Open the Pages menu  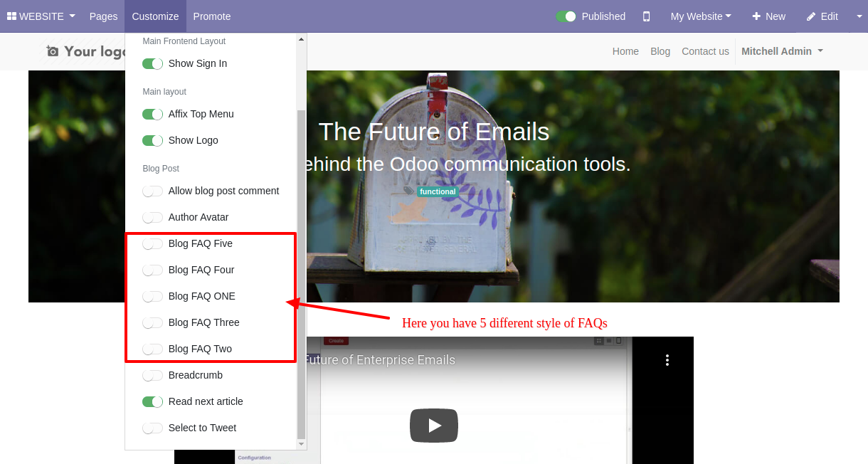pos(103,16)
